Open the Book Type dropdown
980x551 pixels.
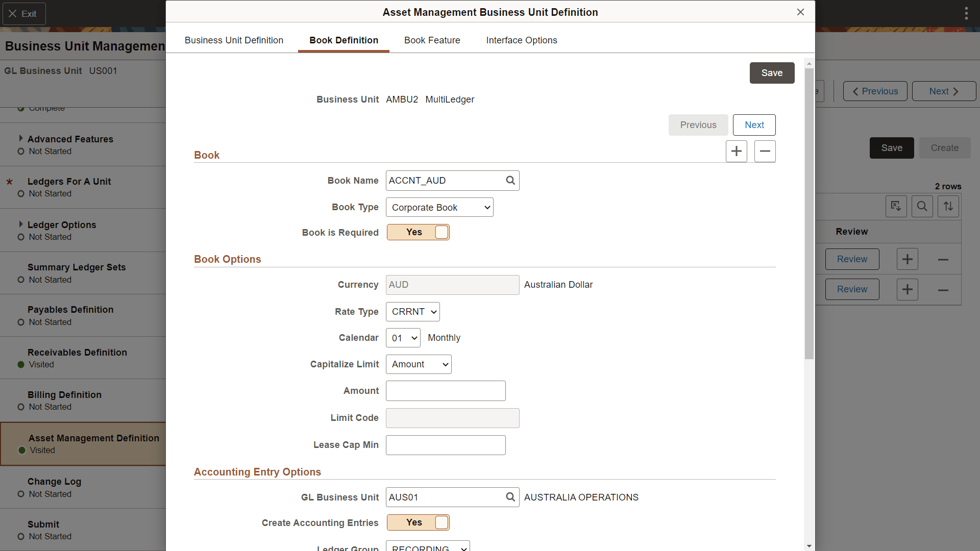pos(439,208)
